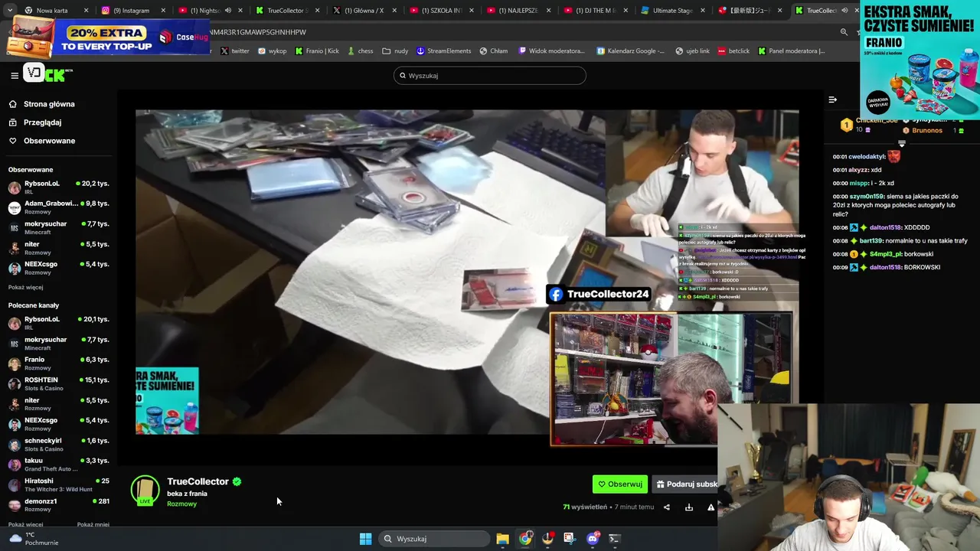Open the chess bookmark

tap(360, 51)
